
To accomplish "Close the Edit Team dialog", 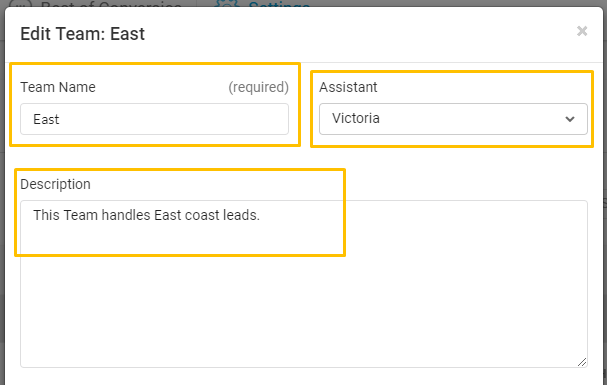I will (x=582, y=31).
